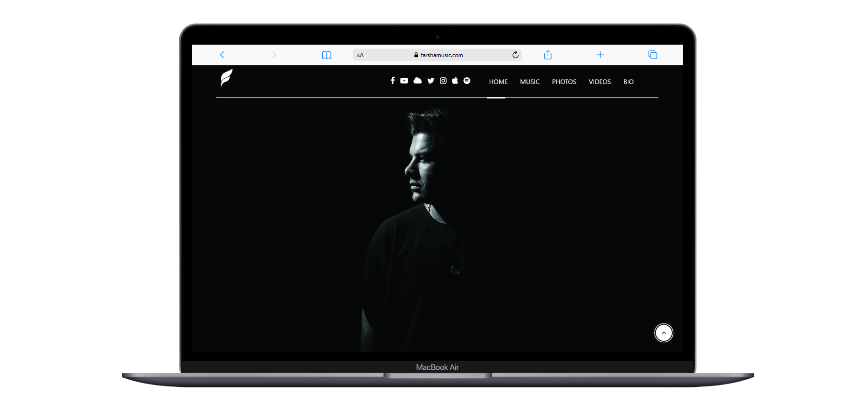Go to the MUSIC page
868x409 pixels.
[x=530, y=82]
